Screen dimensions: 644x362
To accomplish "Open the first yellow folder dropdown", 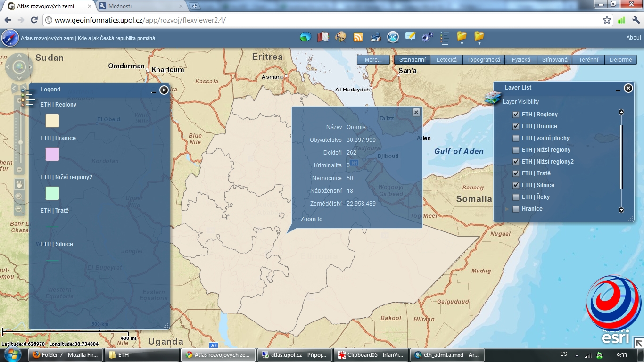I will pos(462,37).
